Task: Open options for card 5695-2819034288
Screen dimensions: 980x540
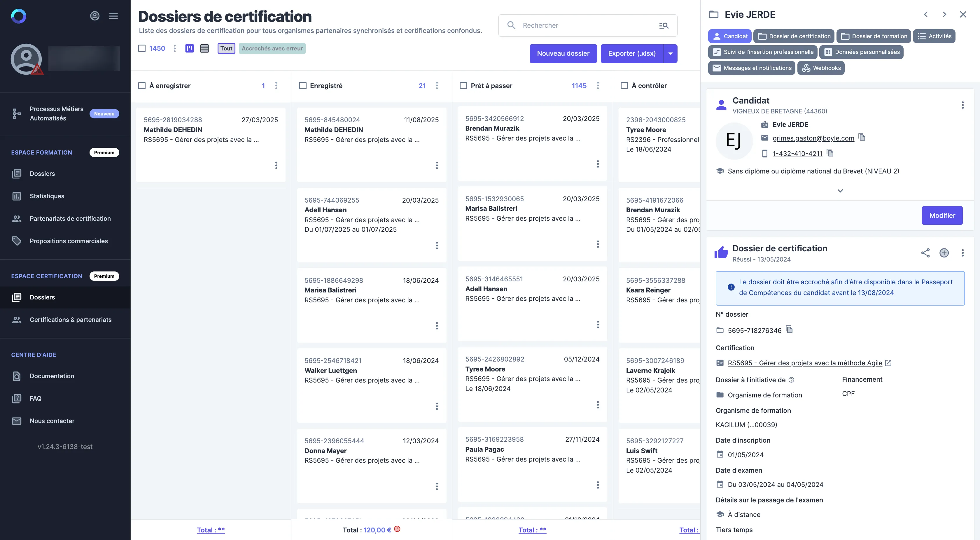Action: (x=276, y=165)
